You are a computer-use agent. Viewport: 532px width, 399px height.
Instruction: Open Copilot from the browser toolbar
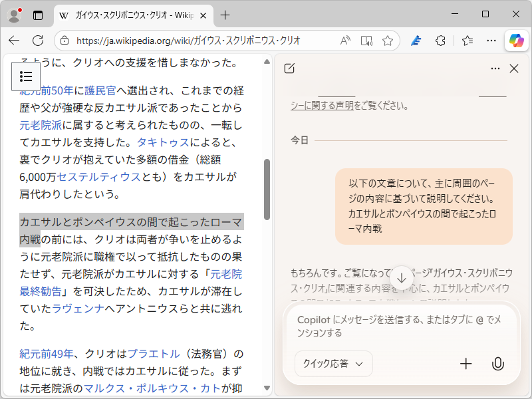[517, 40]
